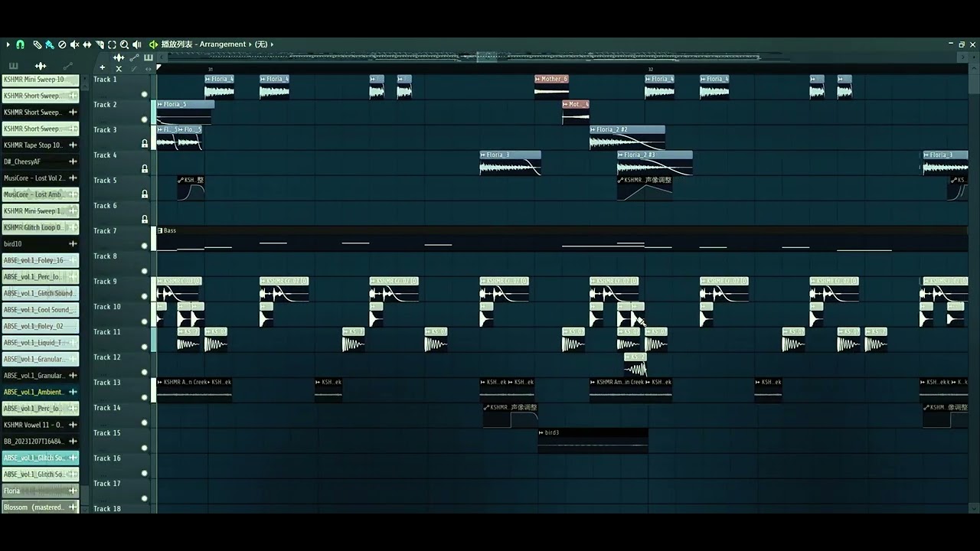Select Blossom (mastered) clip
The width and height of the screenshot is (980, 551).
41,507
